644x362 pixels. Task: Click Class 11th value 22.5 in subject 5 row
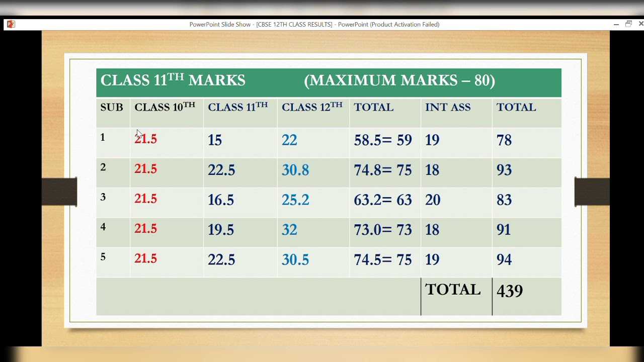221,260
